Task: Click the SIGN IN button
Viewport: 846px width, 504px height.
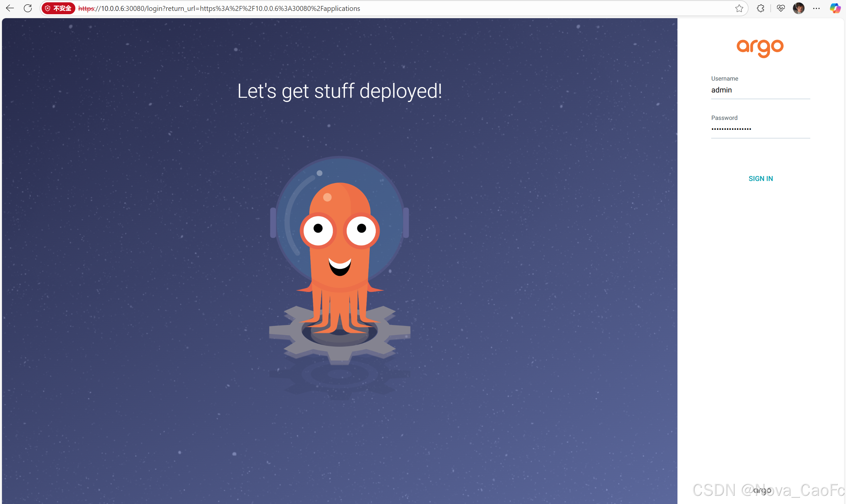Action: (x=760, y=179)
